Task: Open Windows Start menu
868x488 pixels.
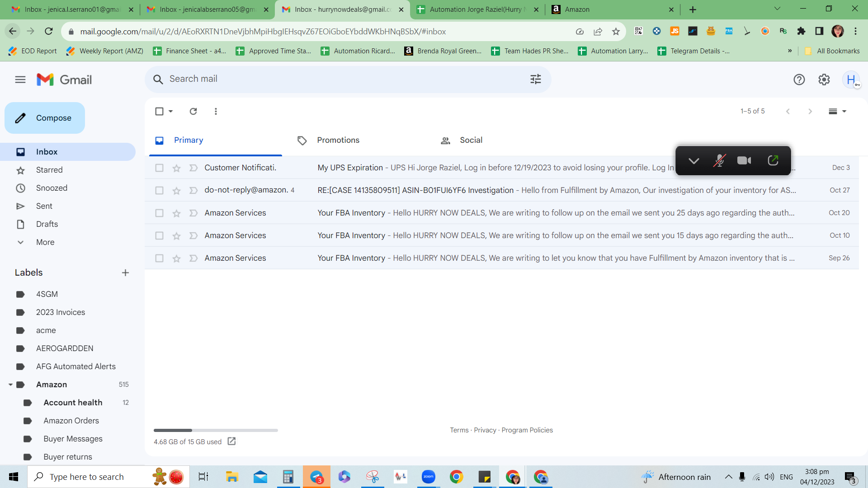Action: tap(14, 477)
